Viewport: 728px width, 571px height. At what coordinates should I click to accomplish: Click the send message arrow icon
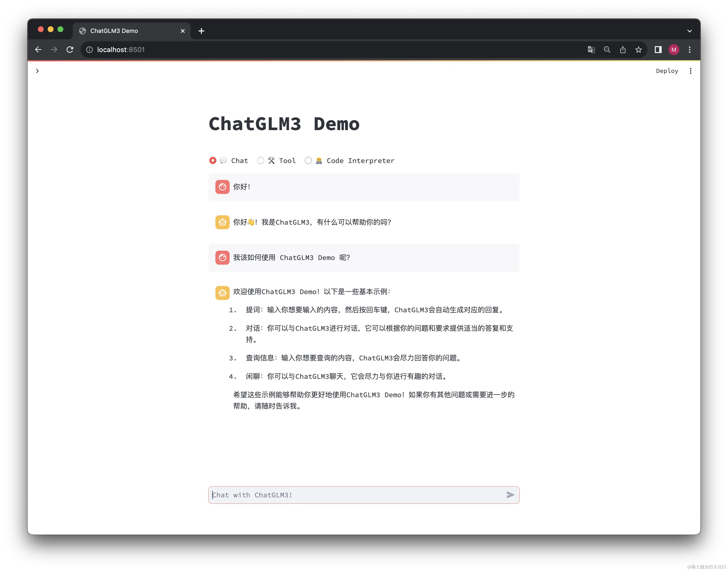click(x=510, y=495)
